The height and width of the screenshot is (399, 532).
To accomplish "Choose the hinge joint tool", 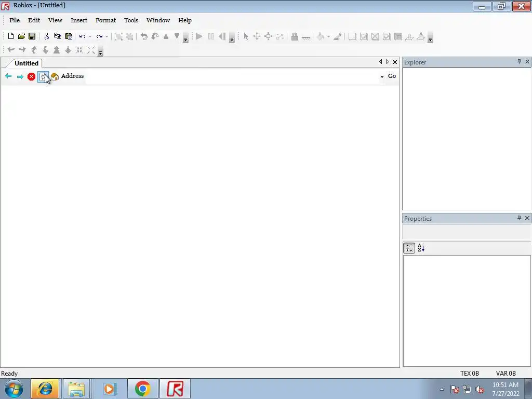I will 409,36.
